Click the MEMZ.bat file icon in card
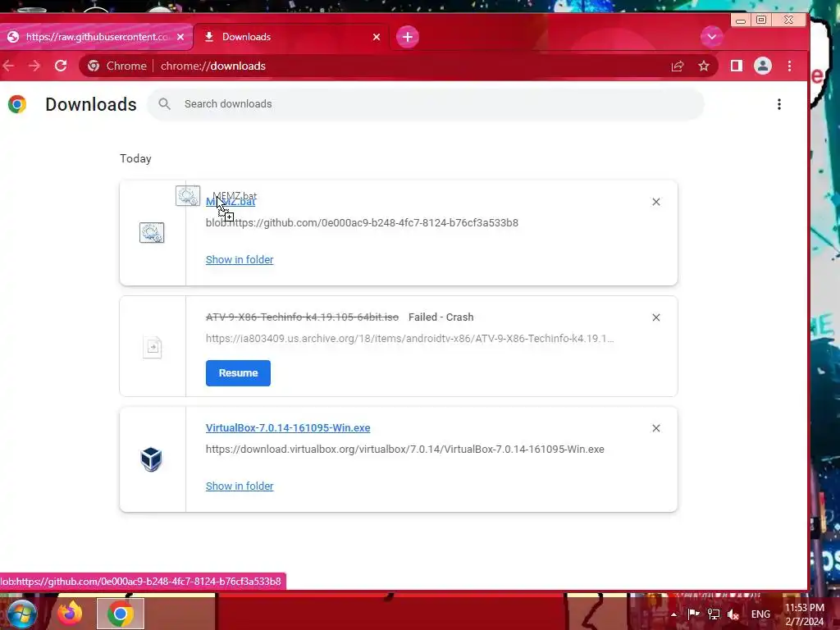Screen dimensions: 840x630 coord(152,232)
